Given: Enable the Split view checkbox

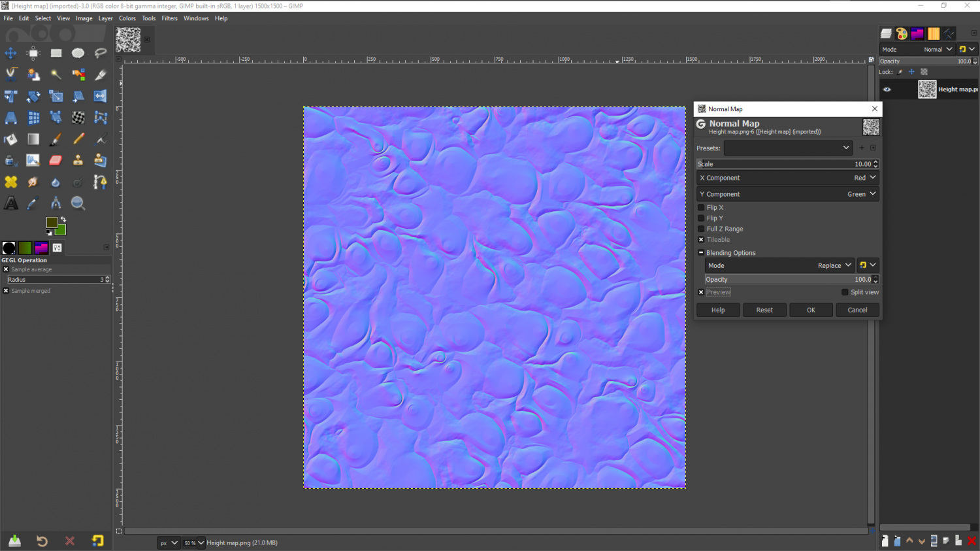Looking at the screenshot, I should 845,292.
